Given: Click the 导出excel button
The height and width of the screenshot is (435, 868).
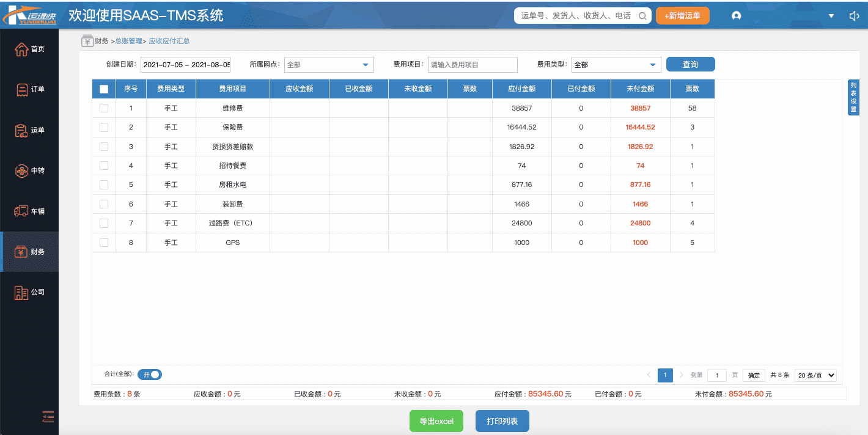Looking at the screenshot, I should (436, 421).
